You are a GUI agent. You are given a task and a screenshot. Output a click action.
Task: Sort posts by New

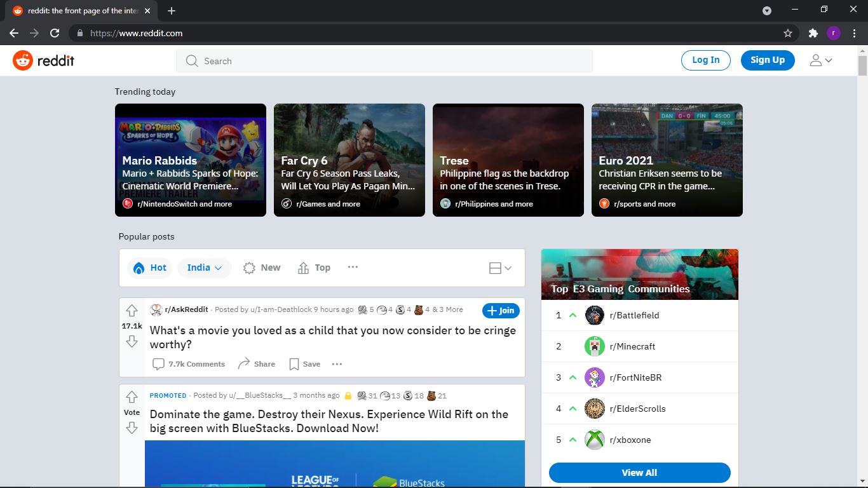[x=261, y=268]
